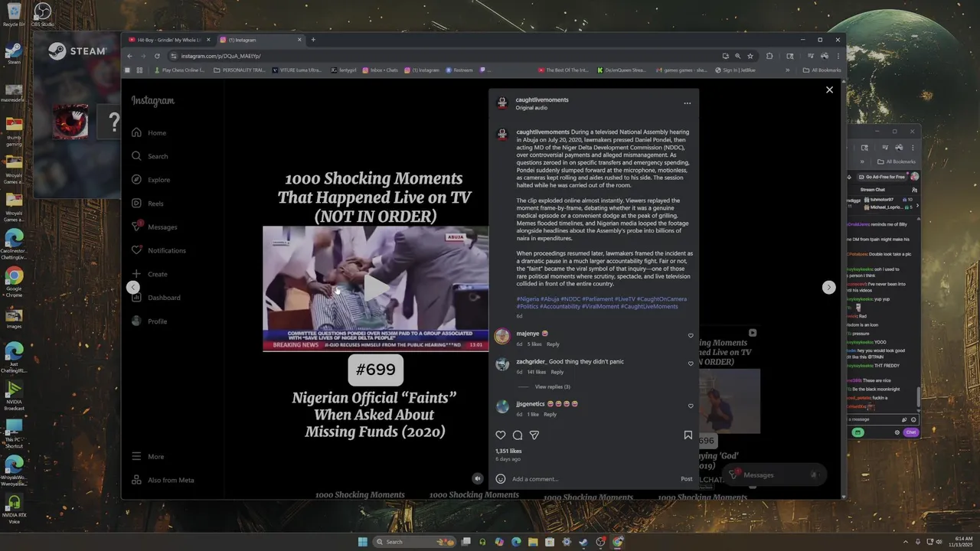Click in the Add a comment field
Screen dimensions: 980x551
coord(593,479)
